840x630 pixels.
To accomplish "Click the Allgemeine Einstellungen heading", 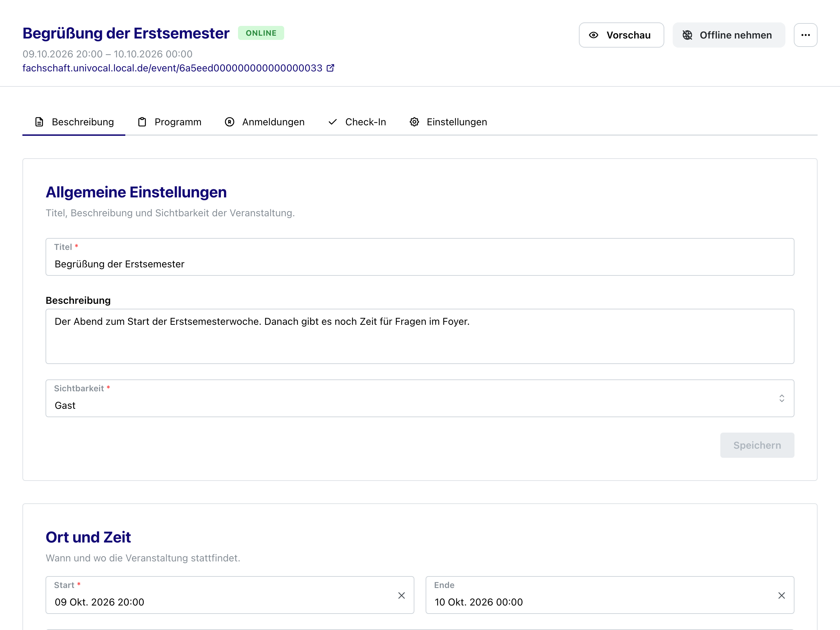I will click(136, 192).
